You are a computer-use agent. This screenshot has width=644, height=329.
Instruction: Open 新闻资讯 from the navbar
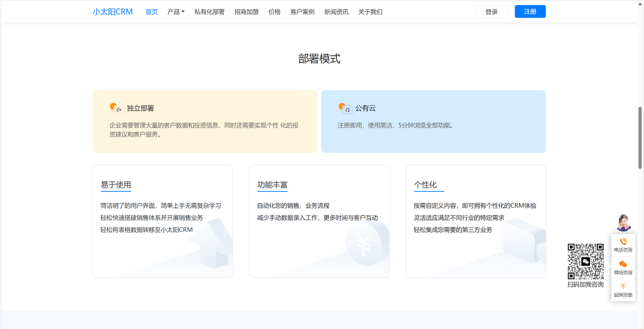336,12
